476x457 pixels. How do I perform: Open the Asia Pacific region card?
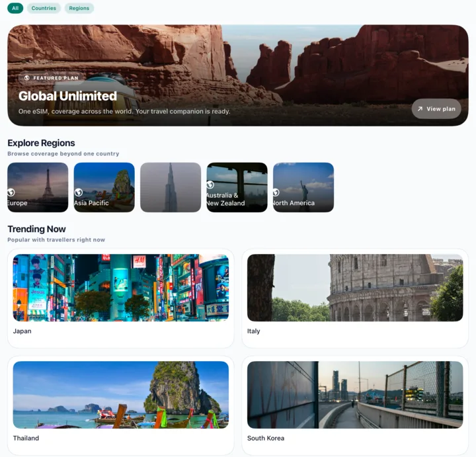coord(104,187)
